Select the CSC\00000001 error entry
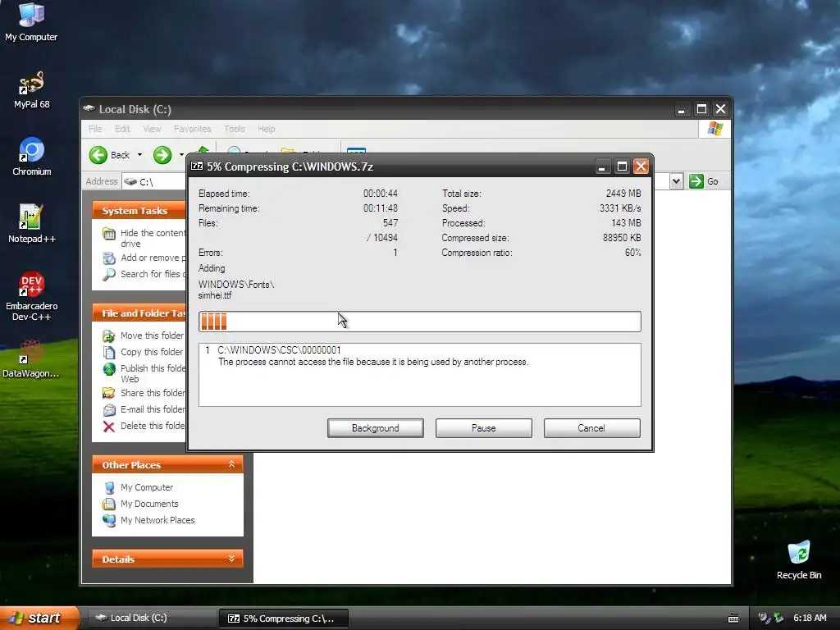 [x=419, y=356]
